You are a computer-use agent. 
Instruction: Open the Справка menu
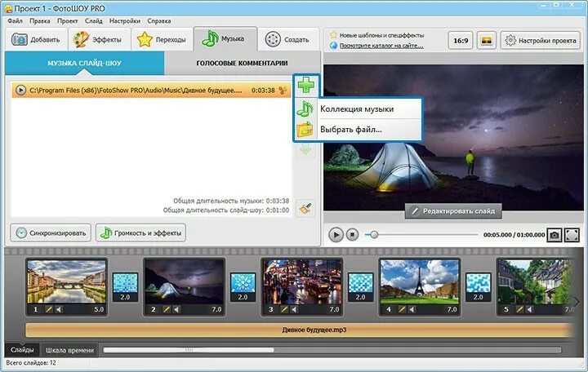(x=159, y=21)
